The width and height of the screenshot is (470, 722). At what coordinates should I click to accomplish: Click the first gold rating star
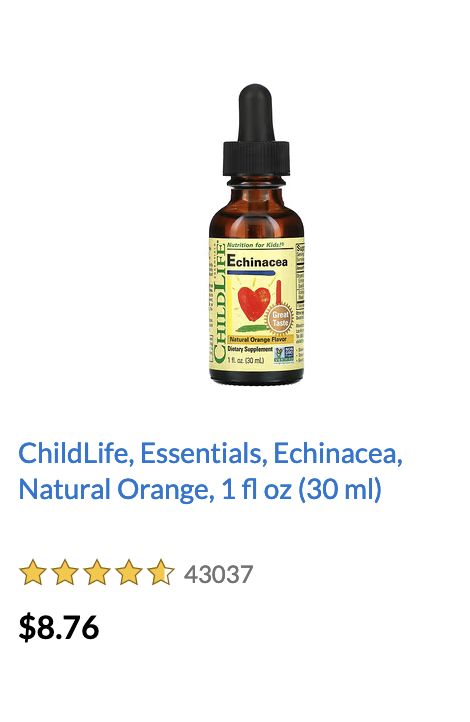[x=33, y=572]
